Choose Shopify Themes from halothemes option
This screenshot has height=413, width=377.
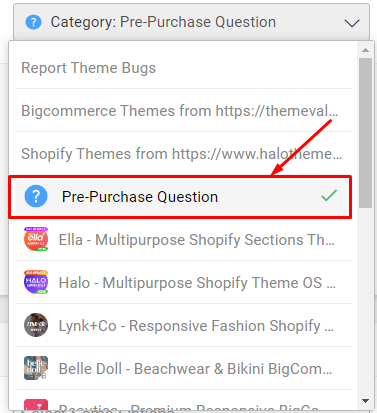(183, 154)
